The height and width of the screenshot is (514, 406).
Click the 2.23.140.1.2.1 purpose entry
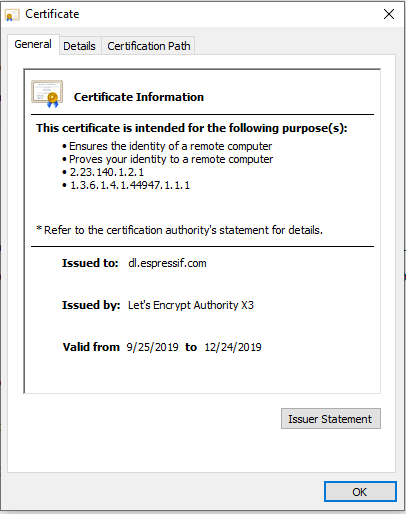pos(107,172)
